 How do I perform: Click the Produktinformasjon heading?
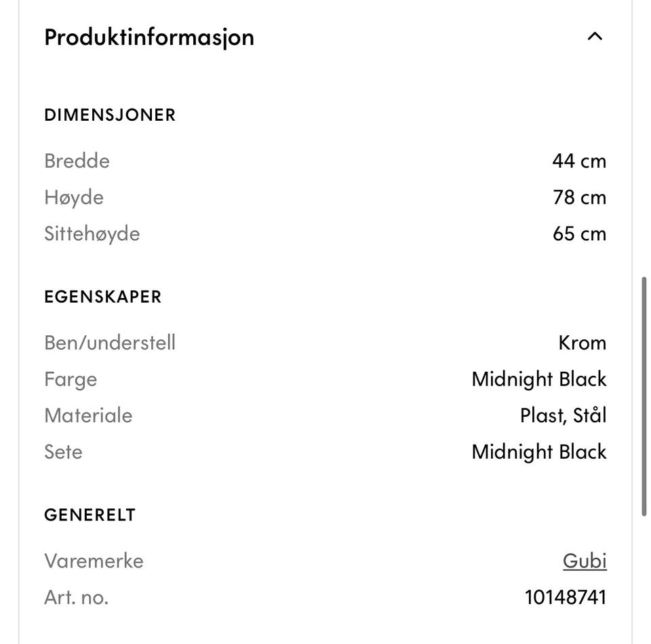pos(149,37)
